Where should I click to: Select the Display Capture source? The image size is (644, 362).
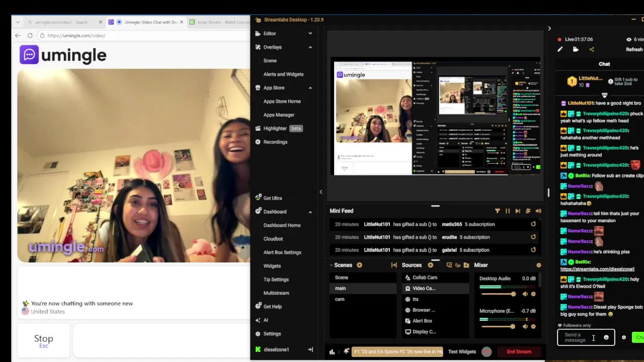point(436,332)
